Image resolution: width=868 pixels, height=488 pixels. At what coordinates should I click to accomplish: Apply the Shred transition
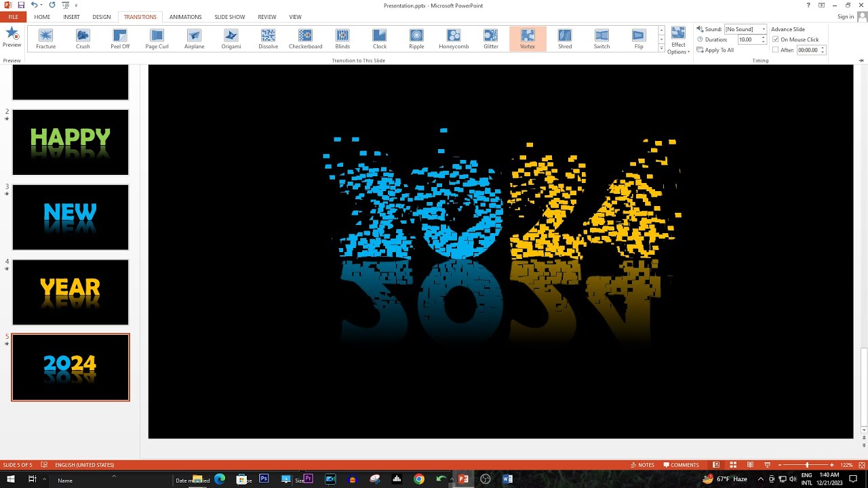point(565,39)
